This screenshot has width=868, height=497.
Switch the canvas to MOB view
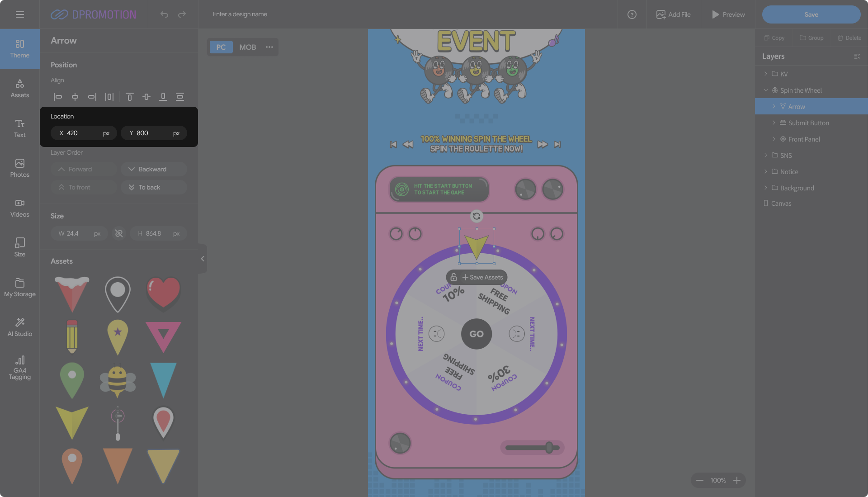(x=247, y=47)
